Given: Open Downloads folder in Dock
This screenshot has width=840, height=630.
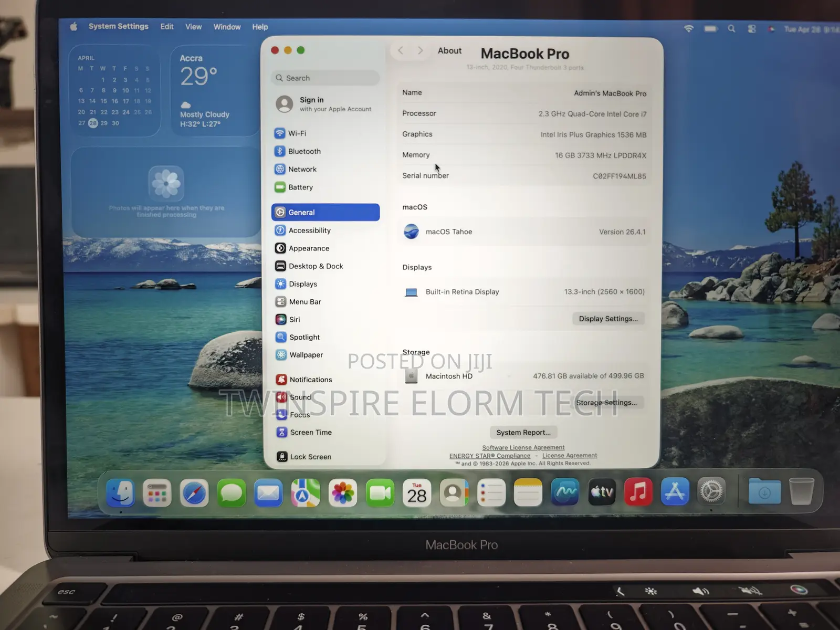Looking at the screenshot, I should tap(764, 491).
